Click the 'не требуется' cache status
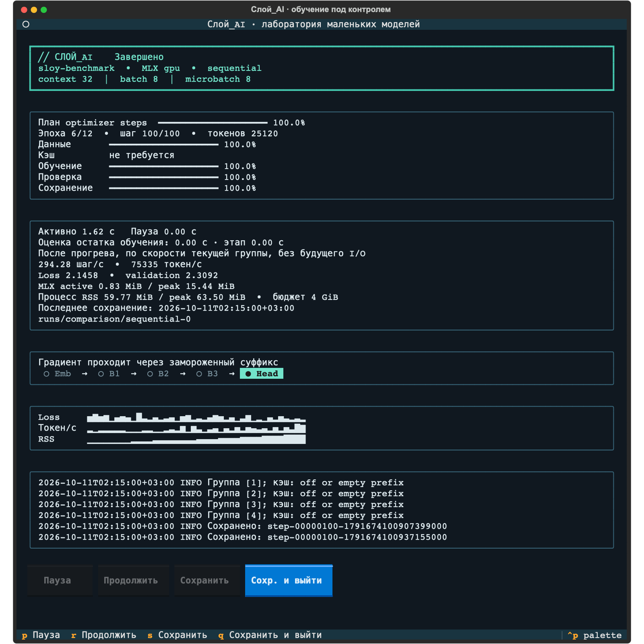644x644 pixels. [x=142, y=155]
